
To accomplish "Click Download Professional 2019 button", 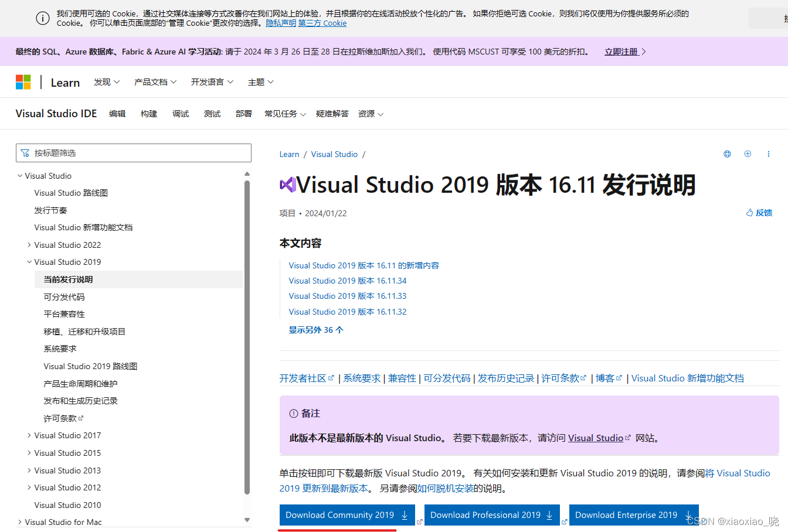I will tap(492, 515).
